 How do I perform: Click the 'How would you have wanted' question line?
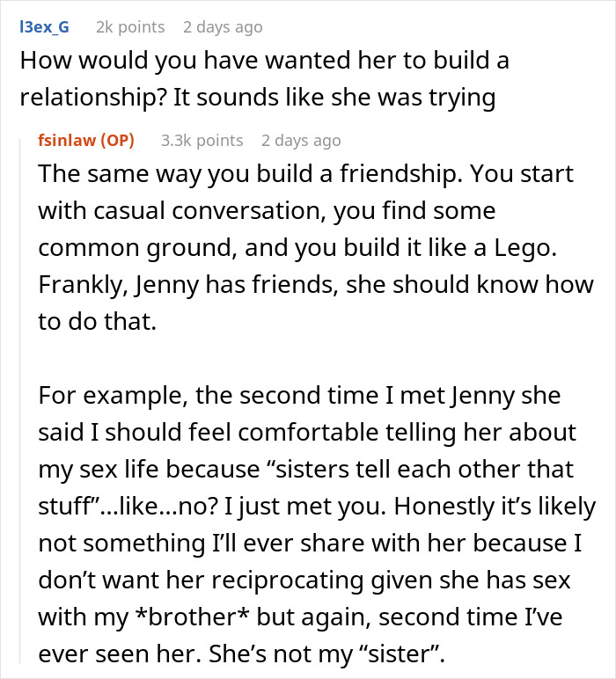264,61
